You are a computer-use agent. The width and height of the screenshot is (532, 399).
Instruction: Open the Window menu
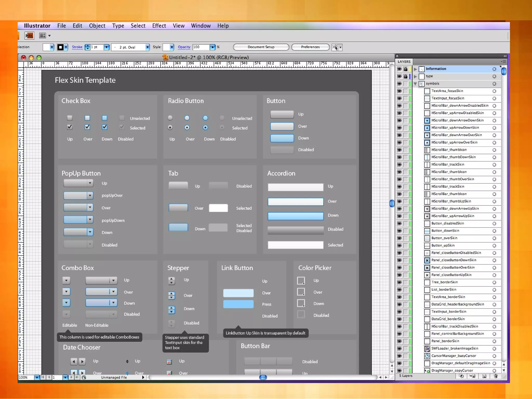[x=201, y=26]
